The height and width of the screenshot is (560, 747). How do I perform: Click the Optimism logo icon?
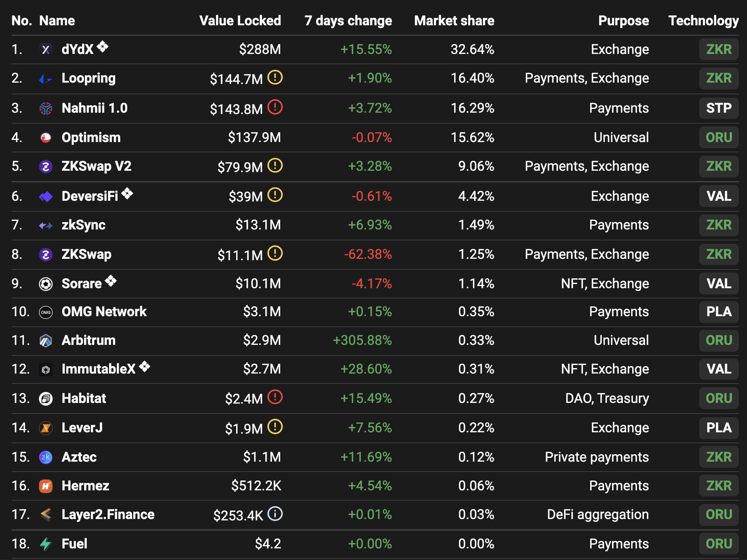tap(46, 138)
